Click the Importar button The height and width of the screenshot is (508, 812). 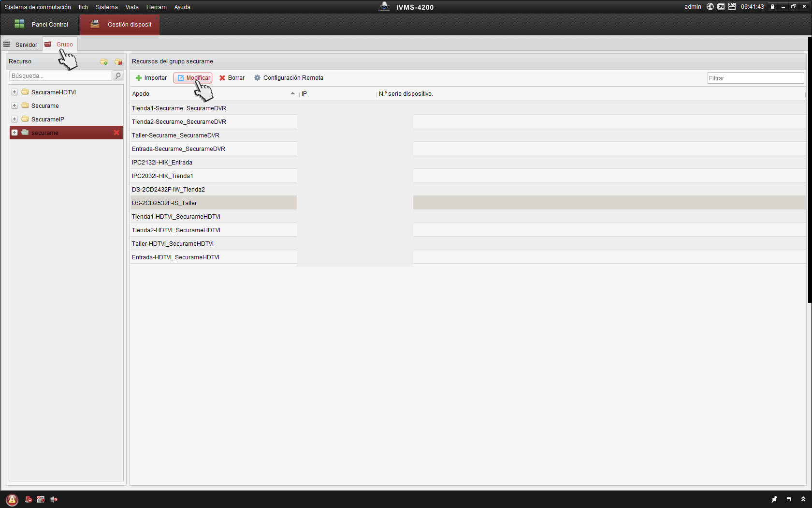[x=151, y=78]
